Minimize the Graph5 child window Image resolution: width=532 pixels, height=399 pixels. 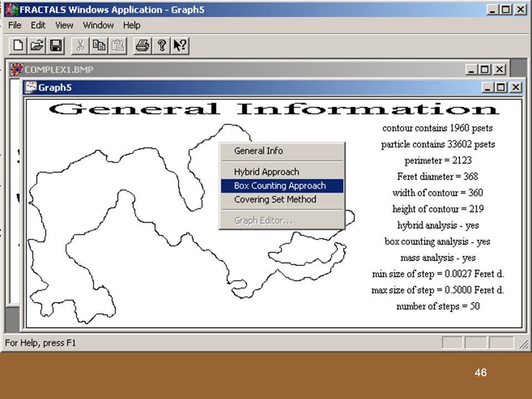tap(487, 88)
